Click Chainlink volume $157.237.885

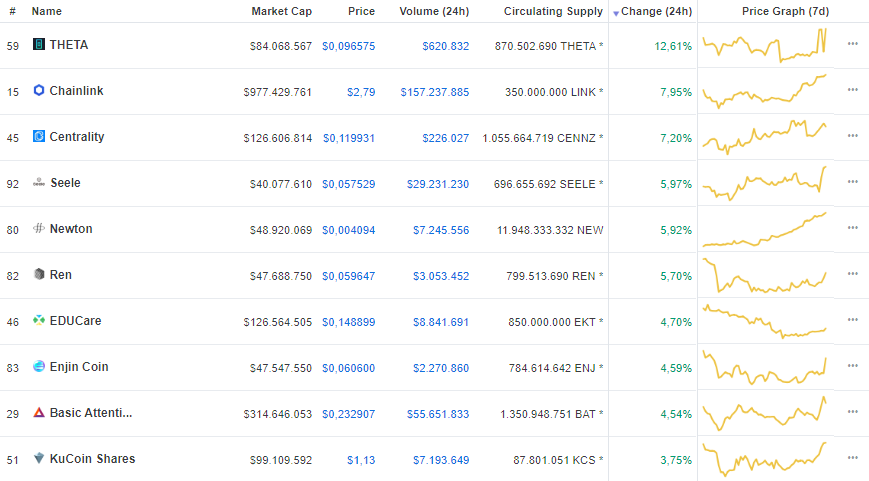pos(435,92)
